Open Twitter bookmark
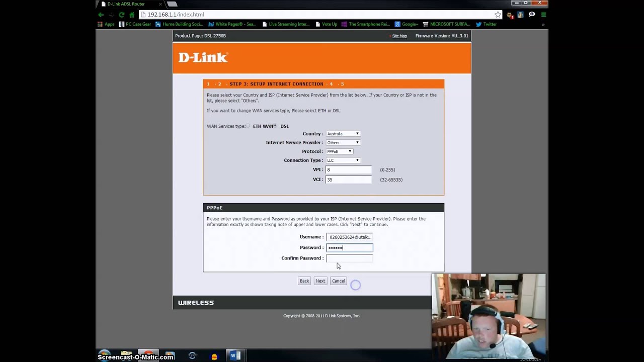The width and height of the screenshot is (644, 362). (x=486, y=24)
